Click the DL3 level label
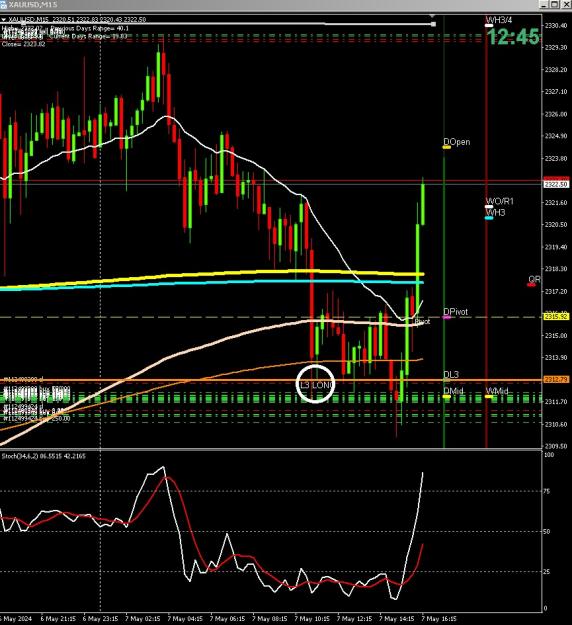 tap(451, 375)
